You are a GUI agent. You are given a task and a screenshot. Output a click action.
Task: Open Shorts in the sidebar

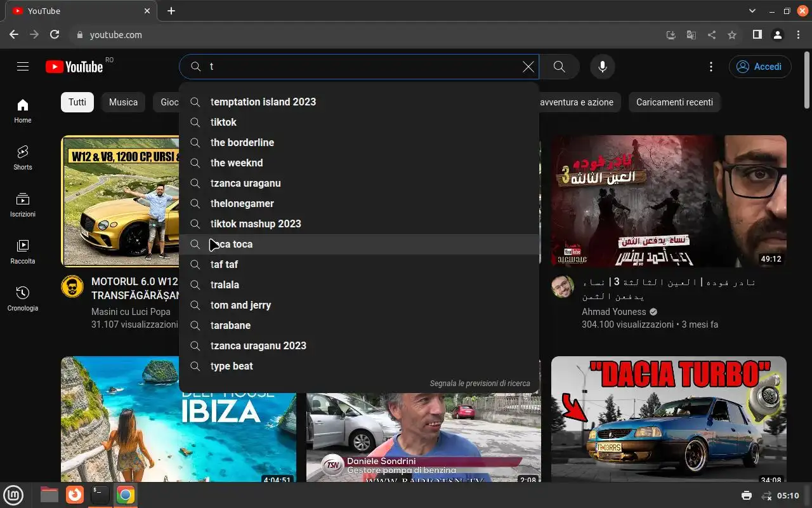point(23,158)
